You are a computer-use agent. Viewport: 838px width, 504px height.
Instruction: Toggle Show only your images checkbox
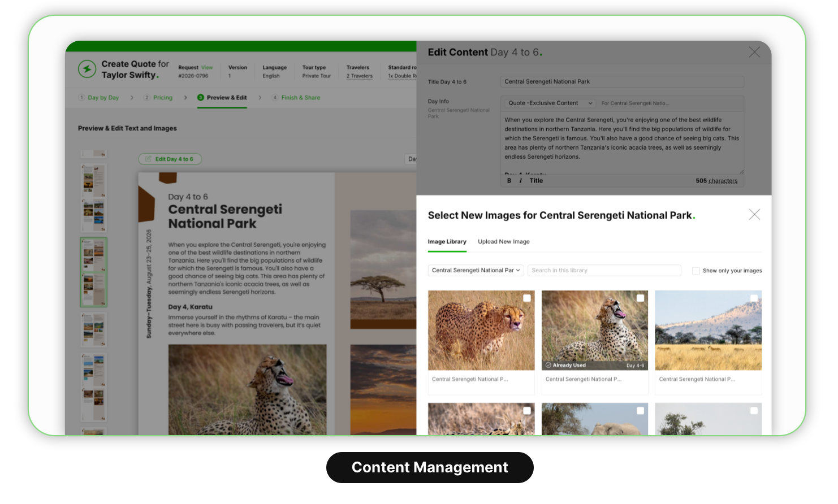coord(696,271)
